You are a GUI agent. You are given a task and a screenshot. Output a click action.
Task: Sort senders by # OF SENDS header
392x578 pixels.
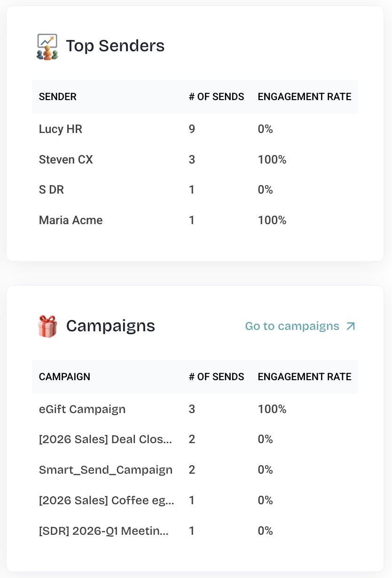tap(216, 97)
